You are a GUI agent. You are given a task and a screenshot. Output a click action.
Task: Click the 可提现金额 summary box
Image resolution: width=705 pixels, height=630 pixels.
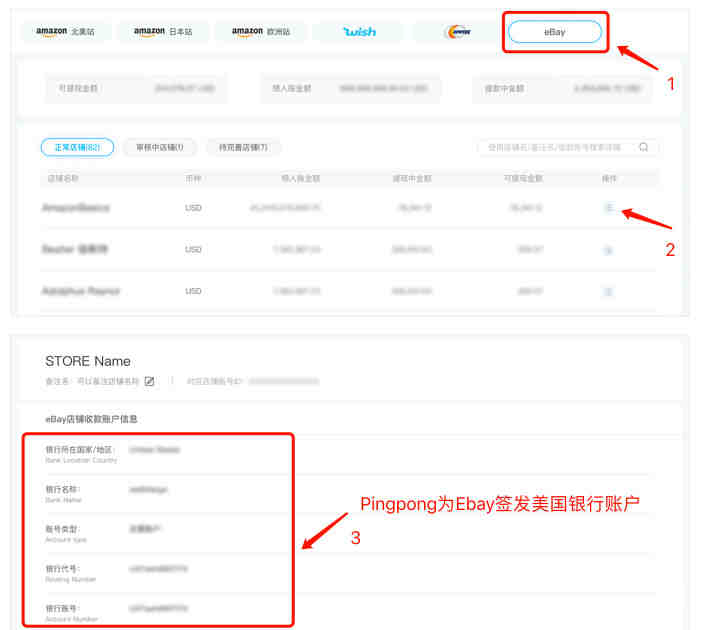[136, 89]
